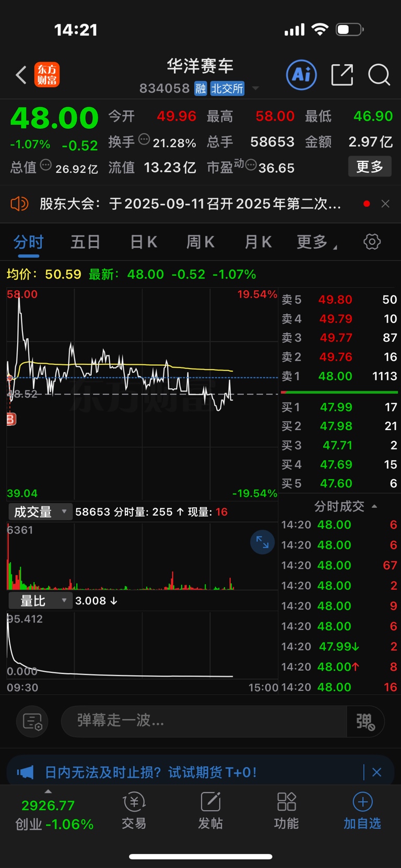Tap the 融 margin badge
Image resolution: width=401 pixels, height=868 pixels.
tap(201, 88)
